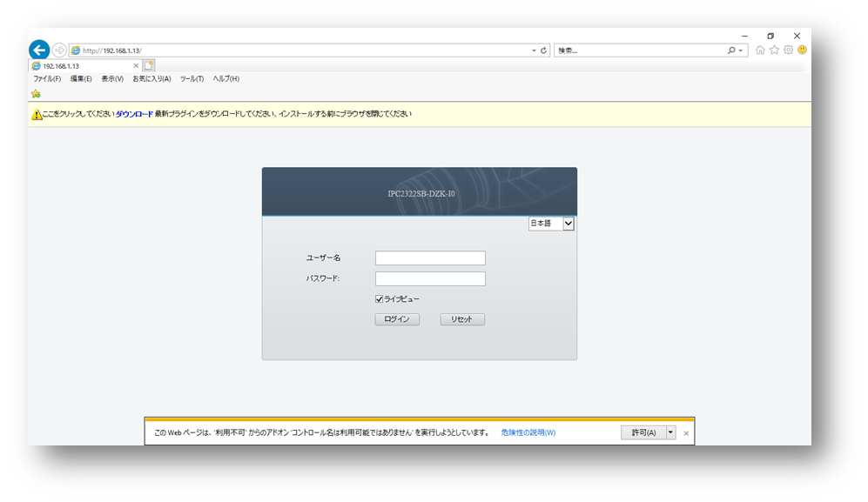
Task: Select the 192.168.1.13 browser tab
Action: (86, 66)
